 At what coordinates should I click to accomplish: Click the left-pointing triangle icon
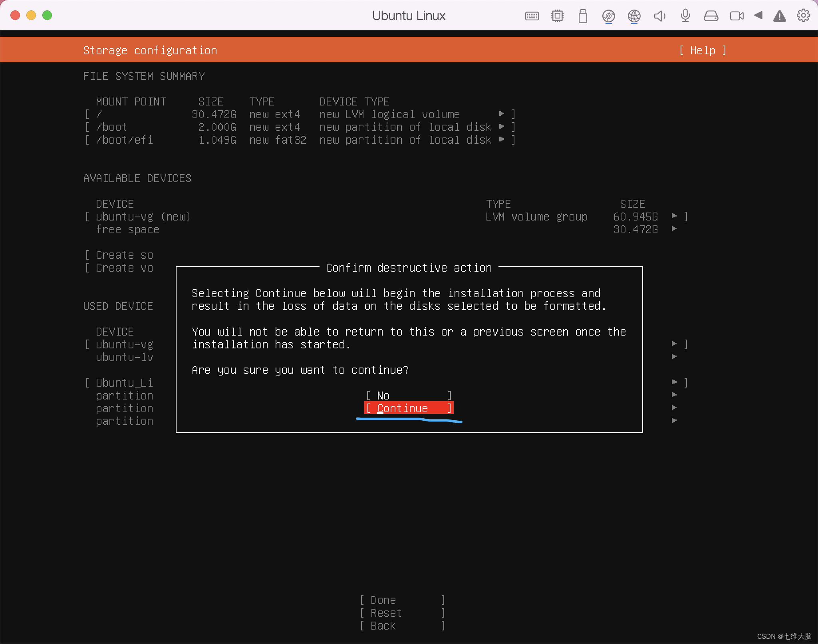click(x=758, y=16)
